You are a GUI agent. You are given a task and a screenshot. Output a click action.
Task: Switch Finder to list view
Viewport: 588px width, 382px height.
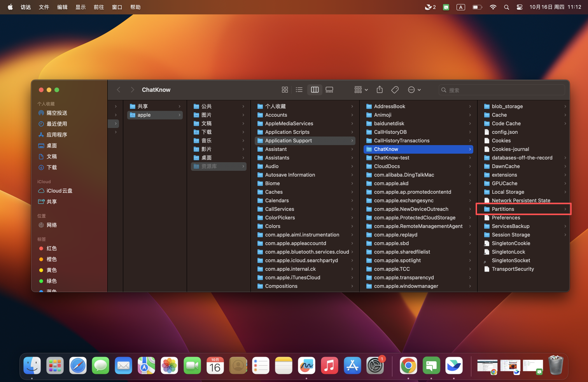pos(299,90)
